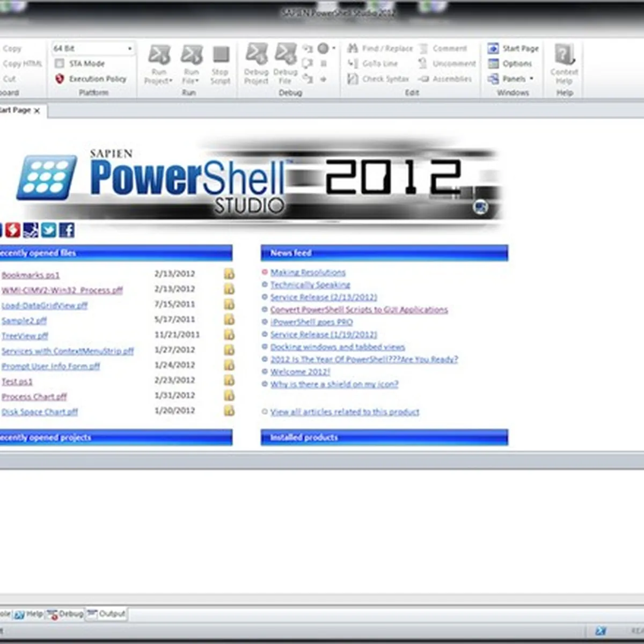Screen dimensions: 644x644
Task: Click the folder icon for TreeView.pff
Action: (229, 334)
